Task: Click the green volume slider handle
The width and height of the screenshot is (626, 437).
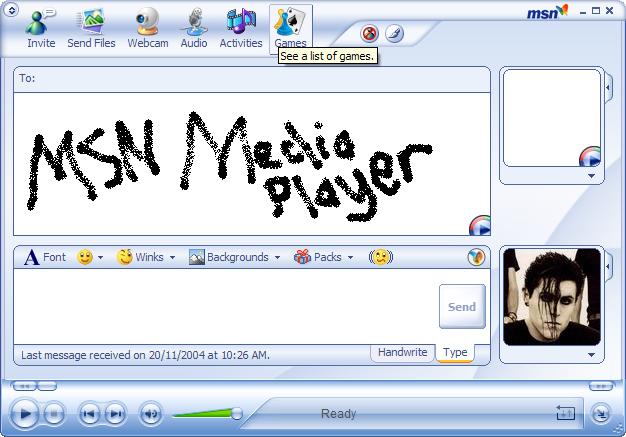Action: 236,413
